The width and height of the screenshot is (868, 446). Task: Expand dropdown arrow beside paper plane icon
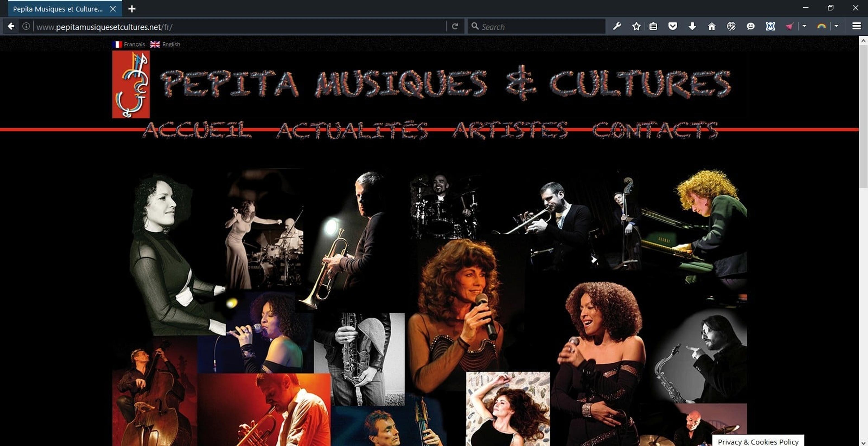tap(804, 26)
